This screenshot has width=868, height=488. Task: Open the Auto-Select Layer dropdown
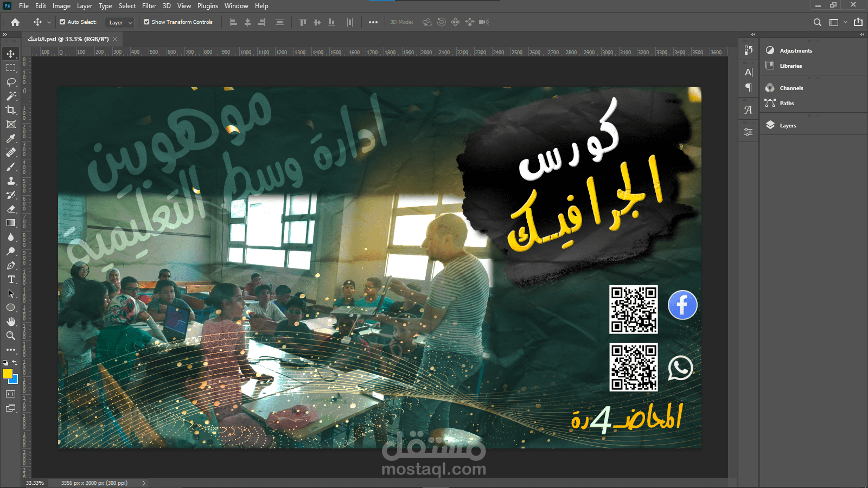click(119, 22)
